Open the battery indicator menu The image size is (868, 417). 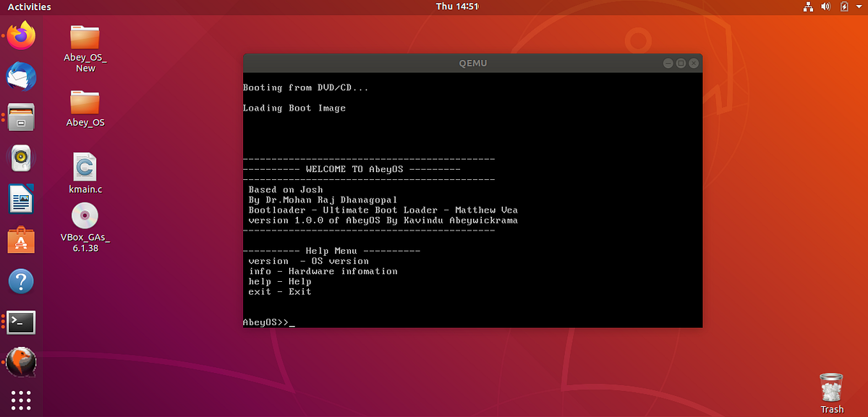843,7
